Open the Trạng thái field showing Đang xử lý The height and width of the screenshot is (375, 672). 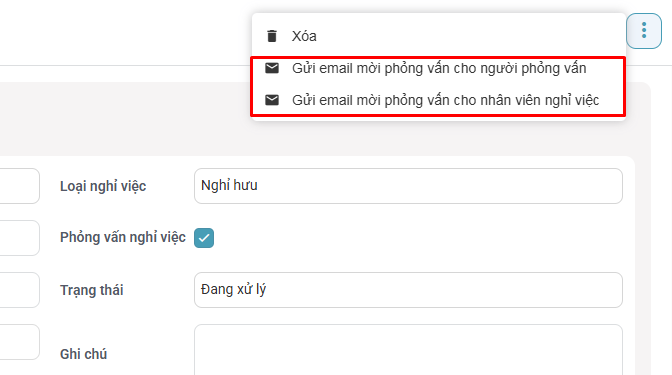(x=408, y=290)
